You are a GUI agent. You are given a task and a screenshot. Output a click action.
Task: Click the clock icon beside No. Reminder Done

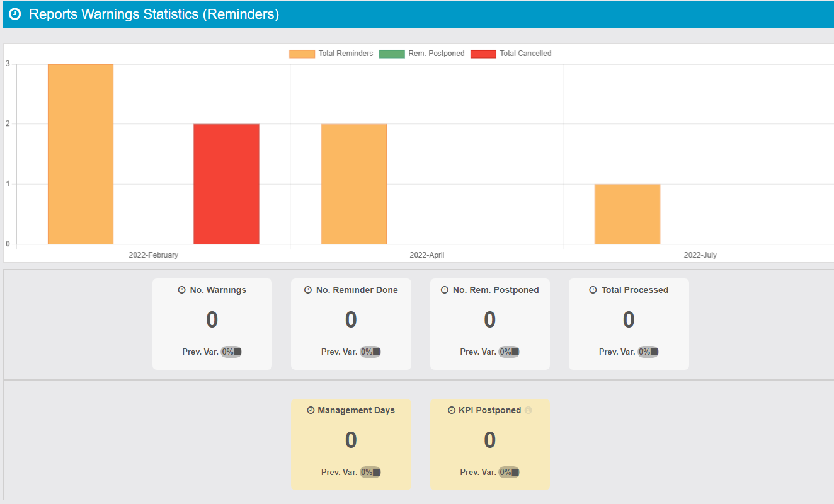tap(308, 290)
